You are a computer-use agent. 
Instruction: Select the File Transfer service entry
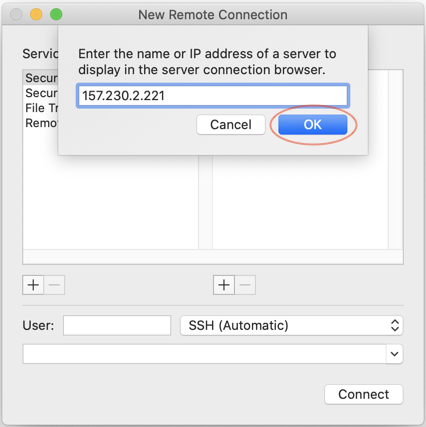coord(41,108)
